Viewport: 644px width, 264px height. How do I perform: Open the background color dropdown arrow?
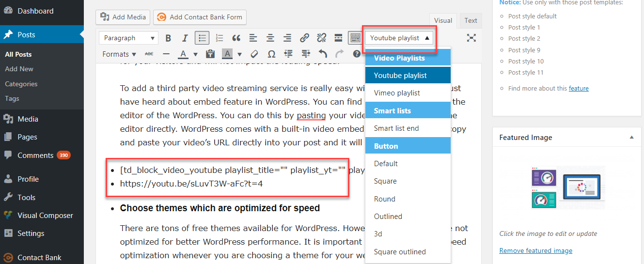(239, 54)
